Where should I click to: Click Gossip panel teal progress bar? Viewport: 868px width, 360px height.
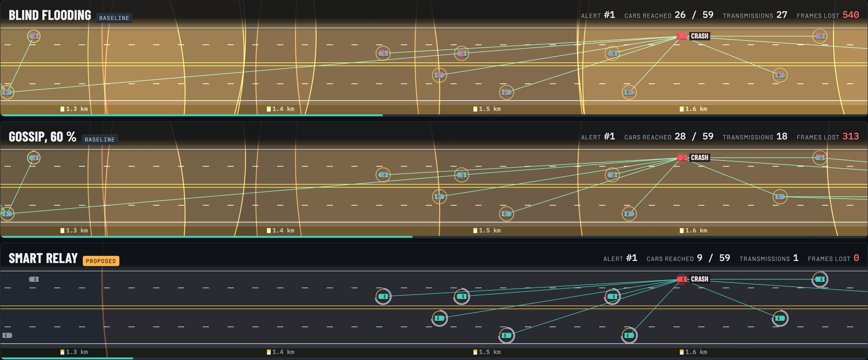tap(207, 236)
